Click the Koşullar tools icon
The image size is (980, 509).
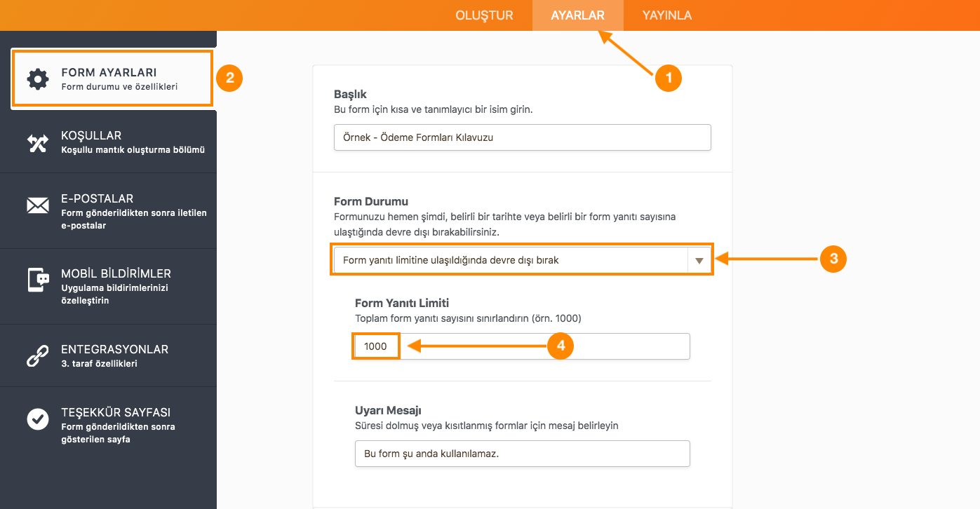(37, 142)
